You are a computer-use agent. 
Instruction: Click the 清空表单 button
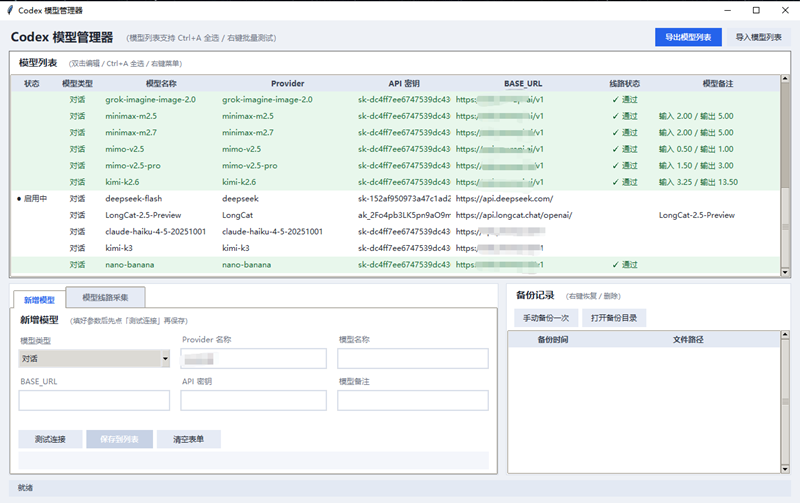[x=189, y=439]
